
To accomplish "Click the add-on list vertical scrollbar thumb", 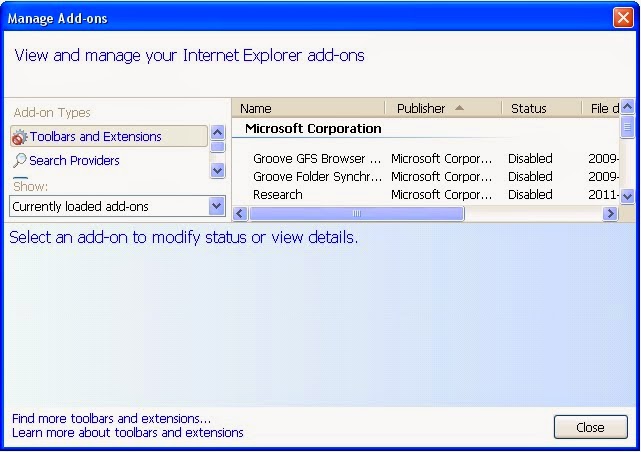I will click(628, 127).
